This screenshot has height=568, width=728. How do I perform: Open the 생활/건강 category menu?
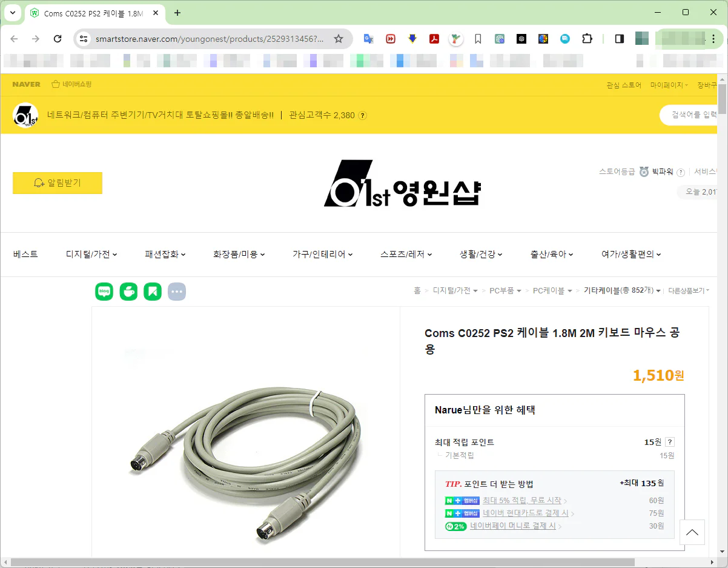pyautogui.click(x=481, y=255)
